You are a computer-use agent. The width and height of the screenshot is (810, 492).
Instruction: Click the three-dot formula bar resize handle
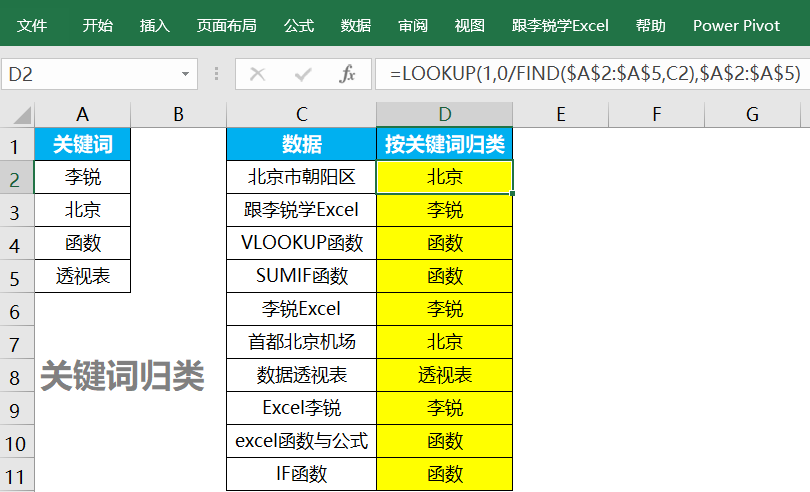[216, 74]
